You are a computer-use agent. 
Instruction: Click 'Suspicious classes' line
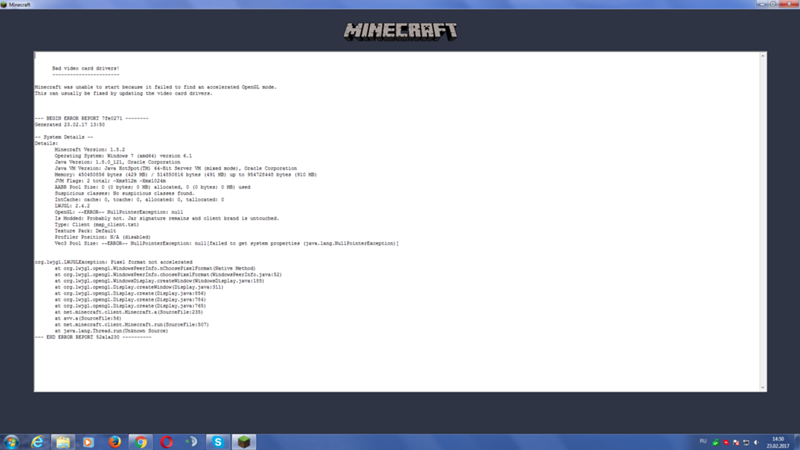pyautogui.click(x=124, y=193)
